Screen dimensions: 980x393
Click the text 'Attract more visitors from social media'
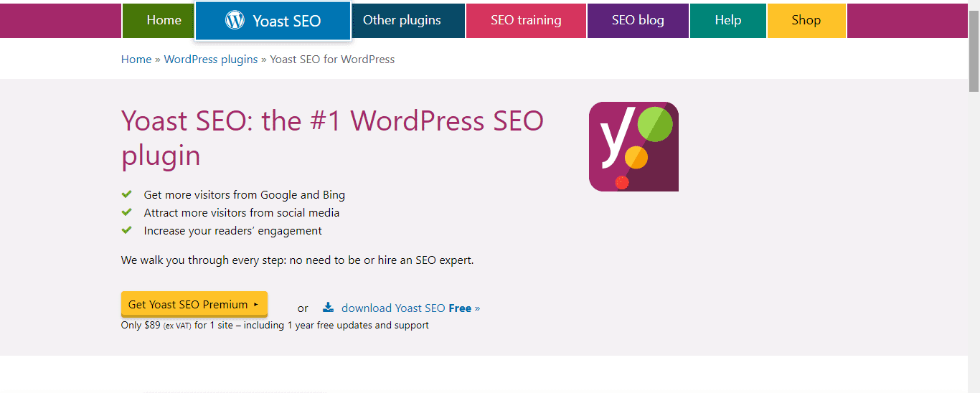[242, 213]
